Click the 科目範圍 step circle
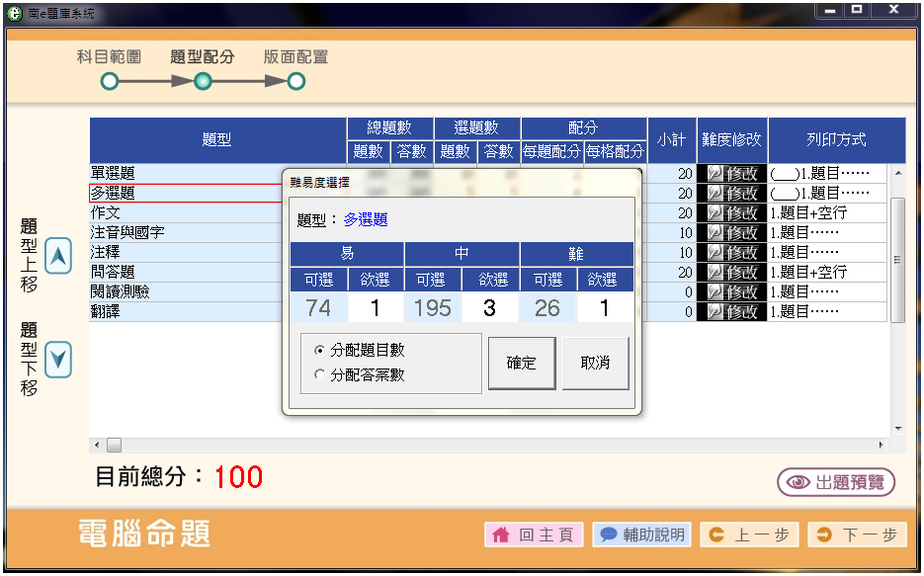Screen dimensions: 924x576 coord(109,81)
